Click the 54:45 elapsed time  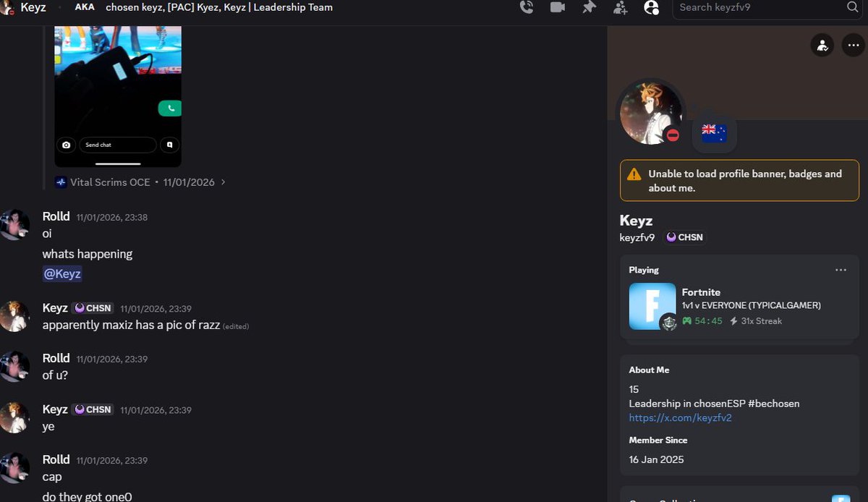click(708, 320)
